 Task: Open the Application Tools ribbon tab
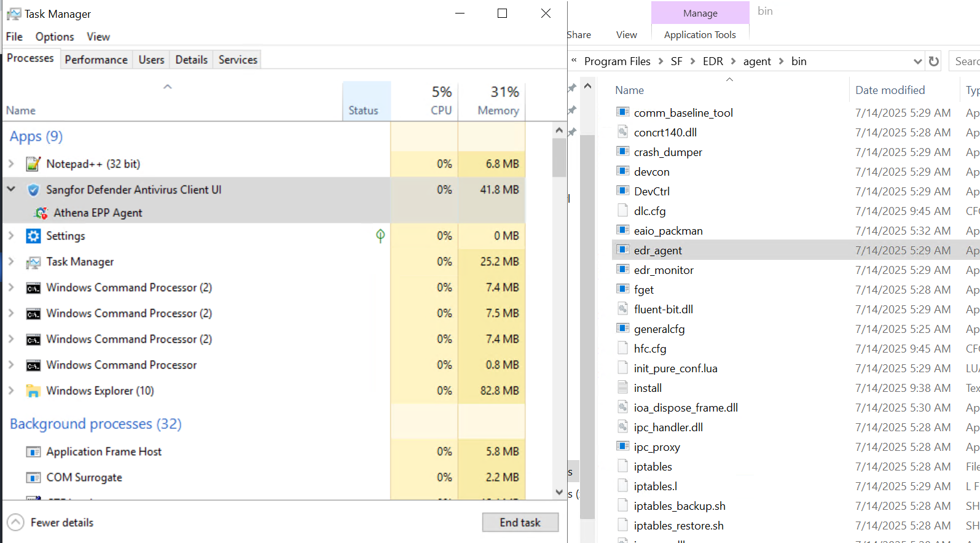700,35
